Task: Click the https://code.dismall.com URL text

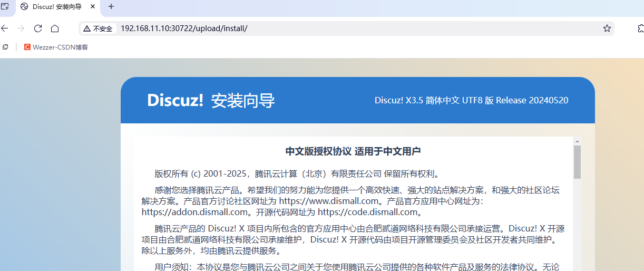Action: coord(367,212)
